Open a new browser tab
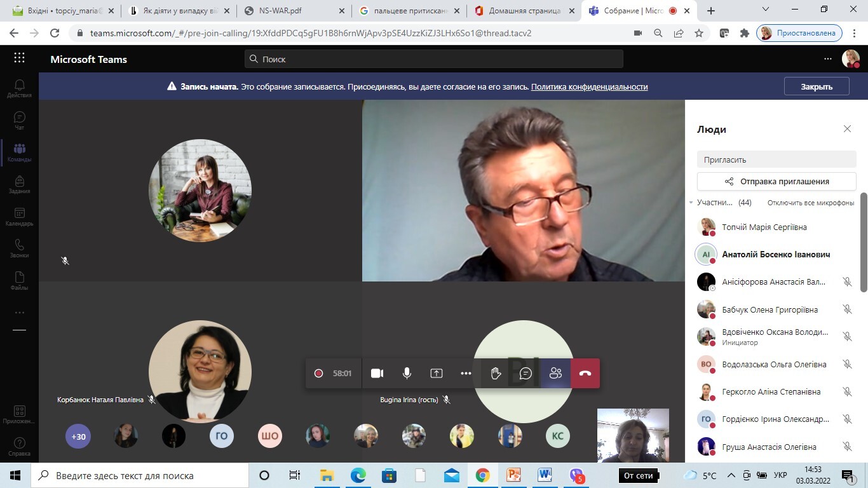Viewport: 868px width, 488px height. pyautogui.click(x=711, y=11)
